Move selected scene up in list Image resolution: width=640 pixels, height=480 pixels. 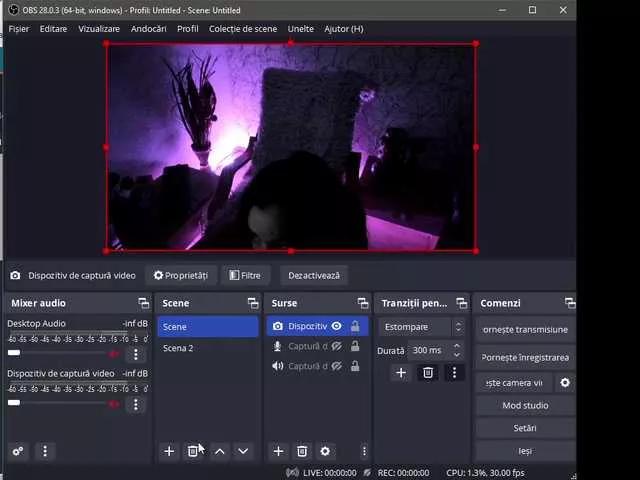[x=220, y=451]
